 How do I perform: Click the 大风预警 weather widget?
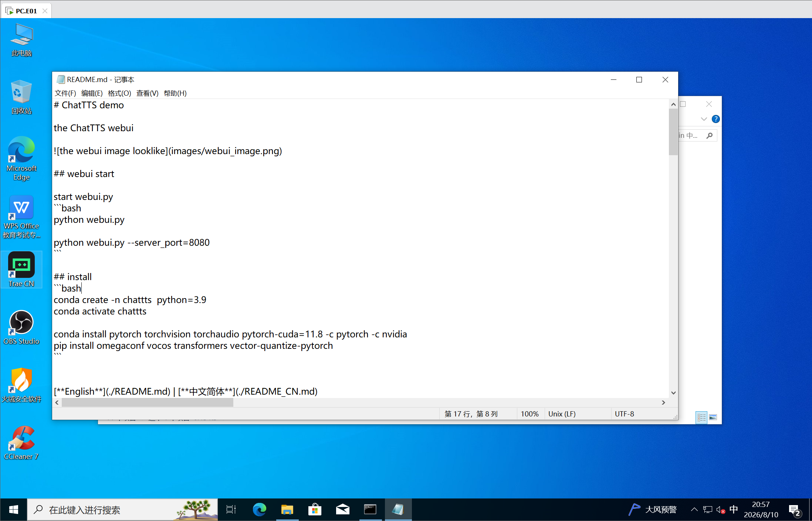click(653, 510)
